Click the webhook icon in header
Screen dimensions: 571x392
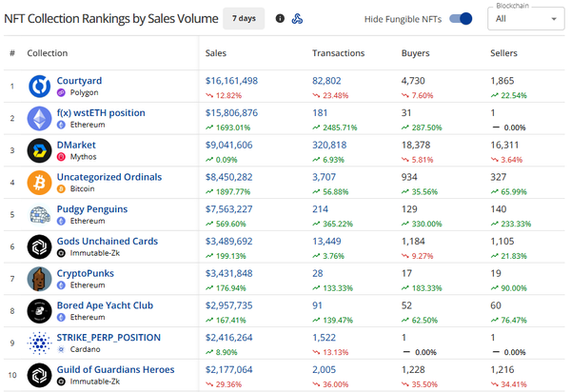[297, 19]
